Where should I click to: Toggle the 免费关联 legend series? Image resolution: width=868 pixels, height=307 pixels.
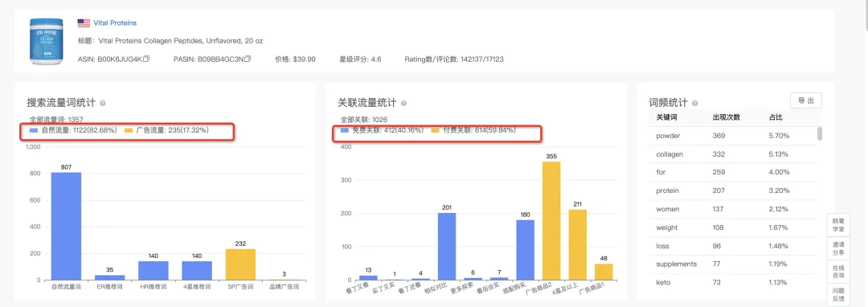pyautogui.click(x=383, y=130)
